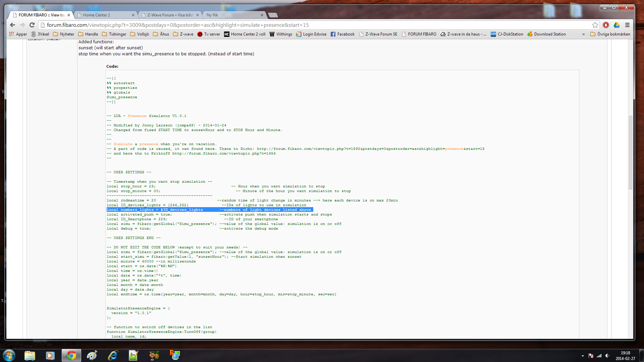This screenshot has width=644, height=362.
Task: Open the remote desktop taskbar app
Action: [x=175, y=355]
